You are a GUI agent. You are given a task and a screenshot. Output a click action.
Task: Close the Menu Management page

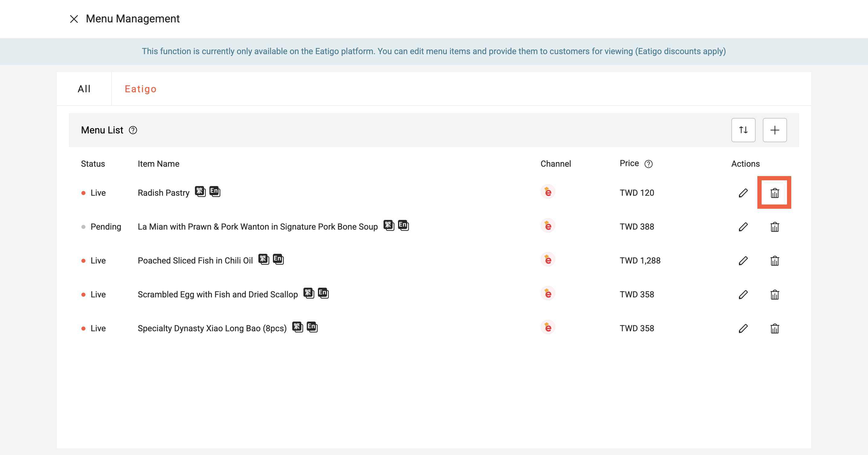(x=74, y=19)
